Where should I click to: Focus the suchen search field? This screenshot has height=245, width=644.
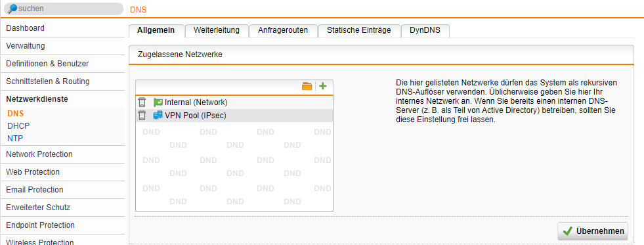coord(62,9)
